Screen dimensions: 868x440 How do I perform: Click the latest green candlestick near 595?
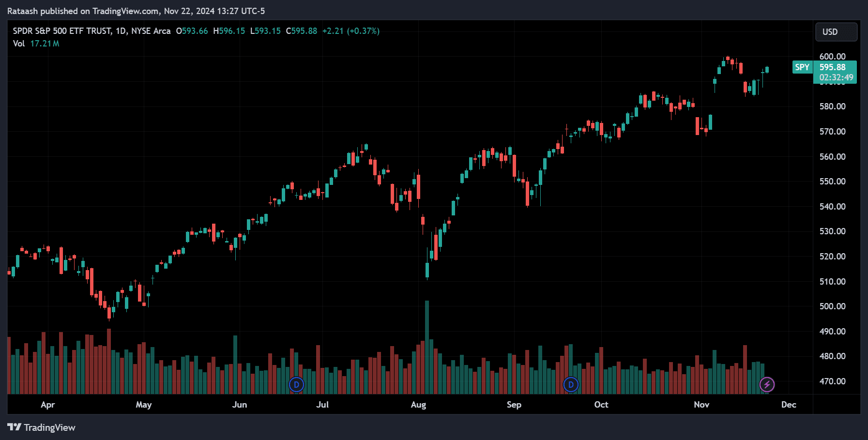(x=767, y=70)
